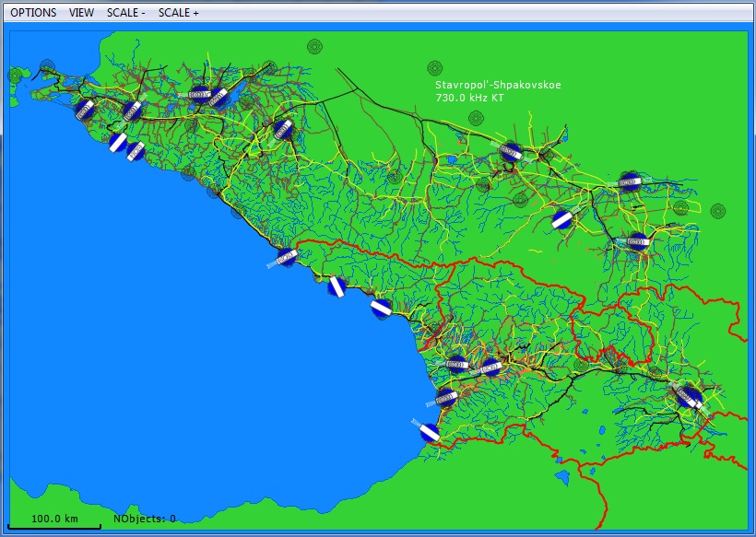The height and width of the screenshot is (537, 756).
Task: Select the coastal airport just north of the southernmost one
Action: [446, 397]
